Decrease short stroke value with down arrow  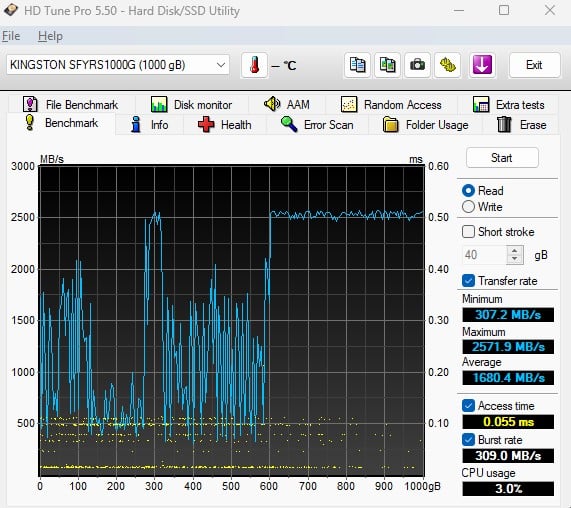point(515,259)
